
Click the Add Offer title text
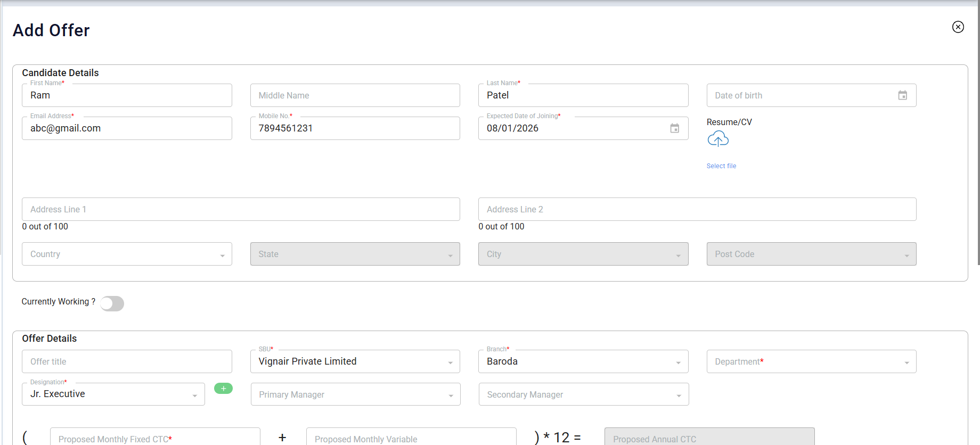51,30
